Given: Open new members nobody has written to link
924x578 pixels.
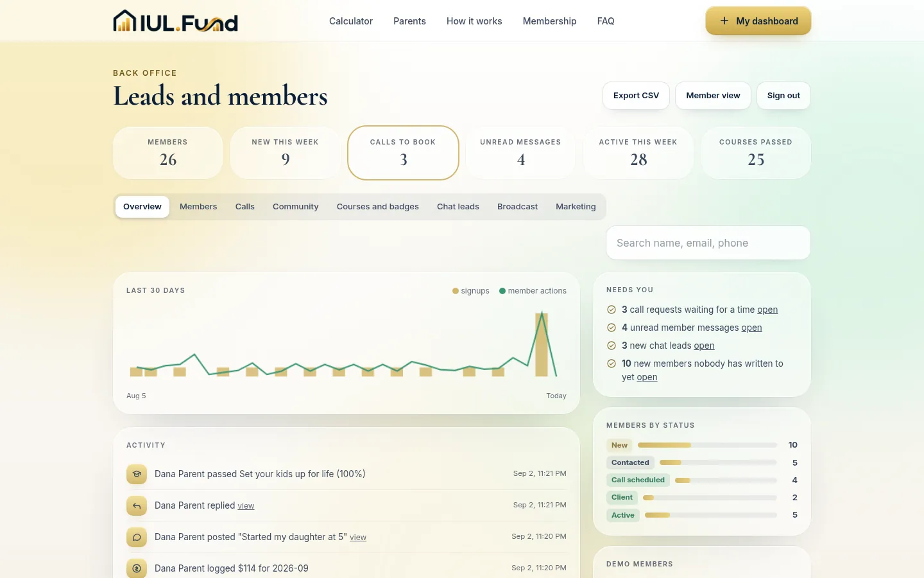Looking at the screenshot, I should [x=647, y=377].
